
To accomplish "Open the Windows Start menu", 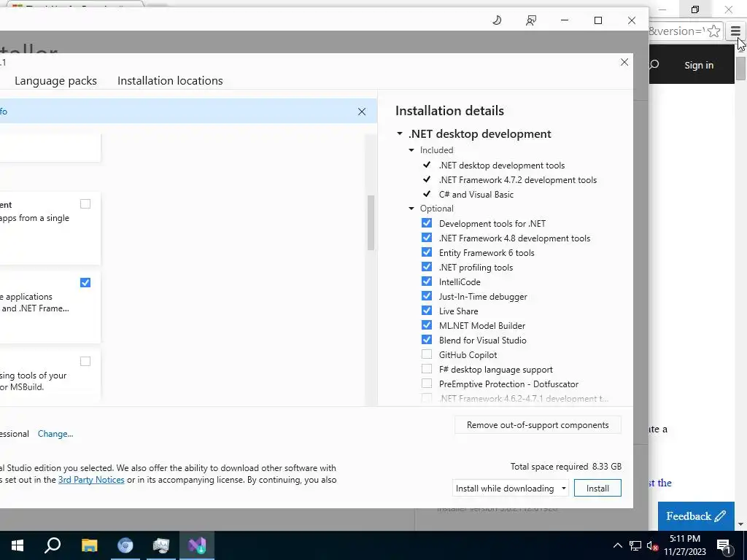I will click(x=18, y=545).
